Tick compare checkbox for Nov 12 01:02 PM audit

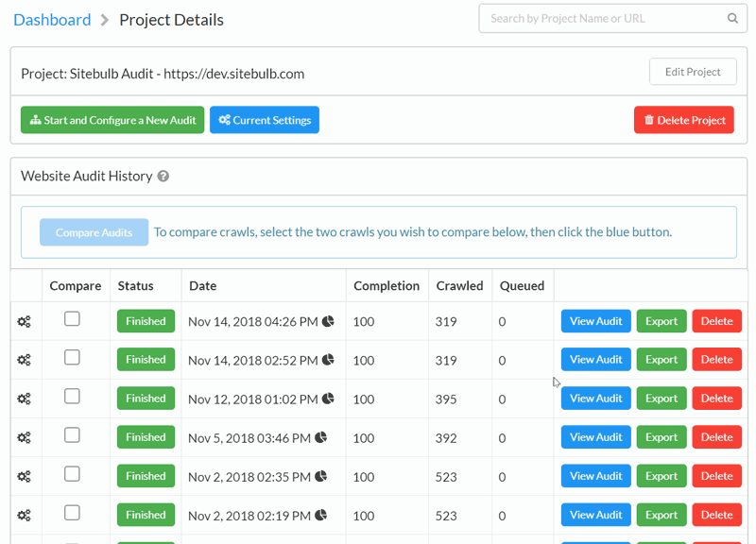click(x=72, y=397)
